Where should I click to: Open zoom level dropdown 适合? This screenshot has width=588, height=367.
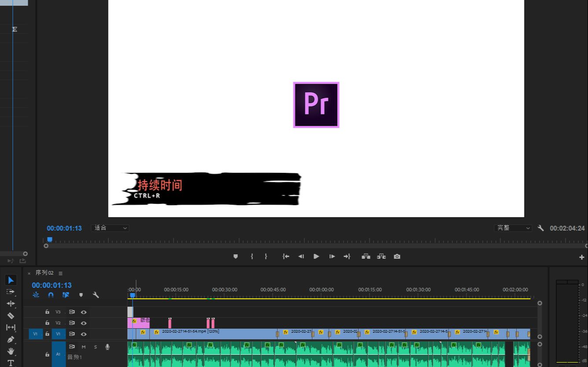click(110, 228)
